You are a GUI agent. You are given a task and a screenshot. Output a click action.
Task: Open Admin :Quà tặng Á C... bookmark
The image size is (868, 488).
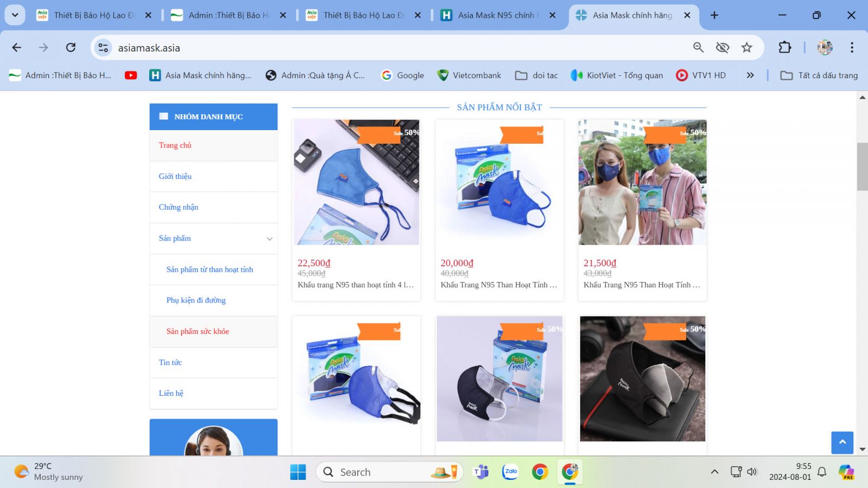tap(315, 75)
